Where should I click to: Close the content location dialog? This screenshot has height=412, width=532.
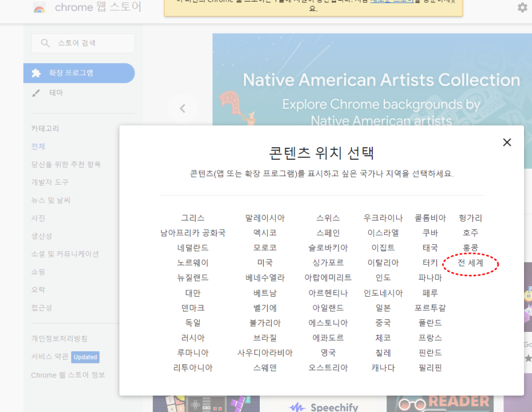[507, 142]
